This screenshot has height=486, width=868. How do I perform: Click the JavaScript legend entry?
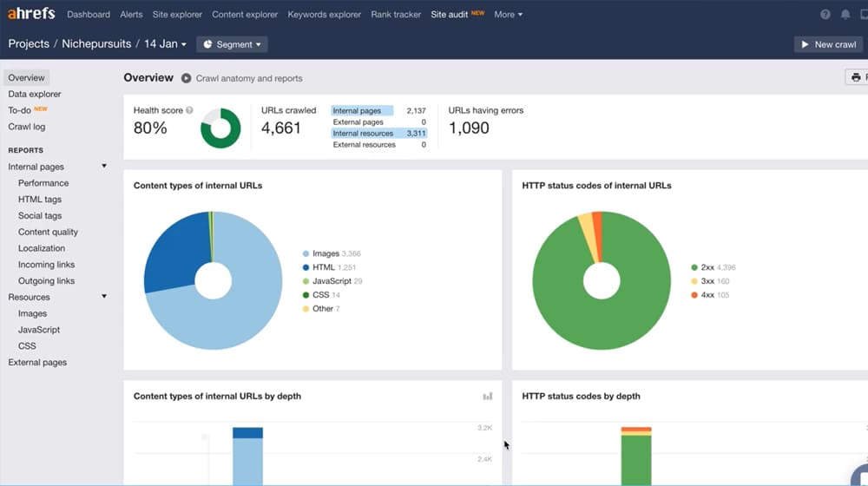click(332, 281)
